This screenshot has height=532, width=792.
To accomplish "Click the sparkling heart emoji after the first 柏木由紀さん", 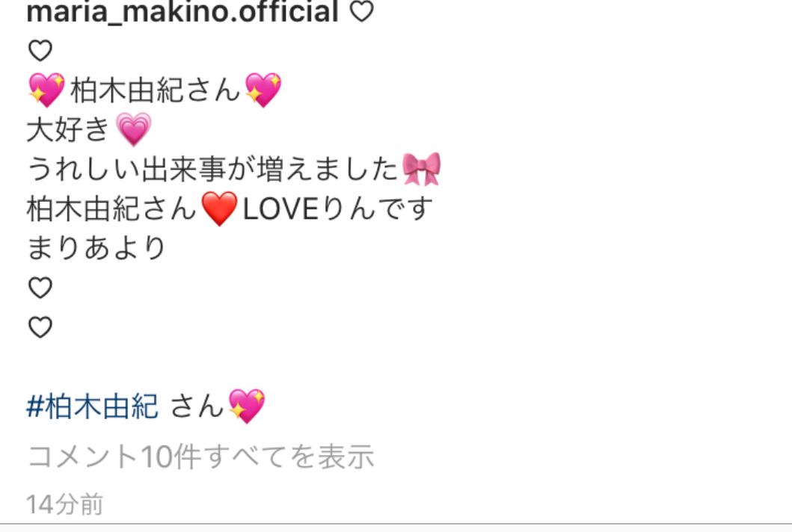I will [263, 90].
